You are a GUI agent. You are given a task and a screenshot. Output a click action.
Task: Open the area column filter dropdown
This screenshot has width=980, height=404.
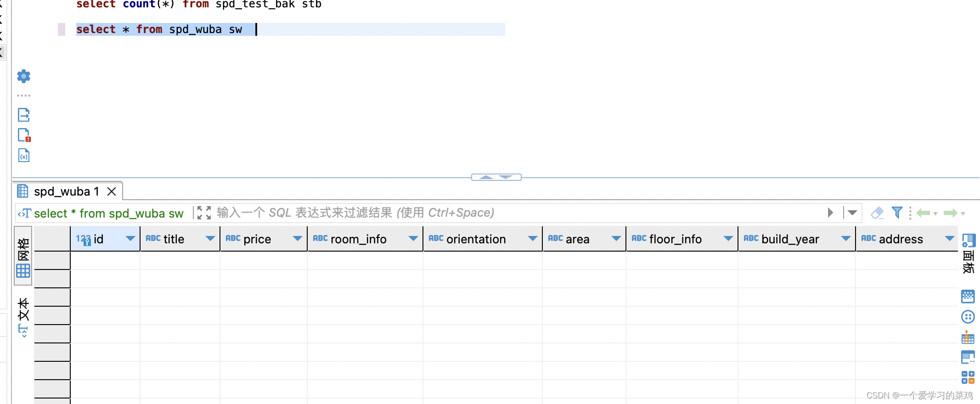point(616,238)
